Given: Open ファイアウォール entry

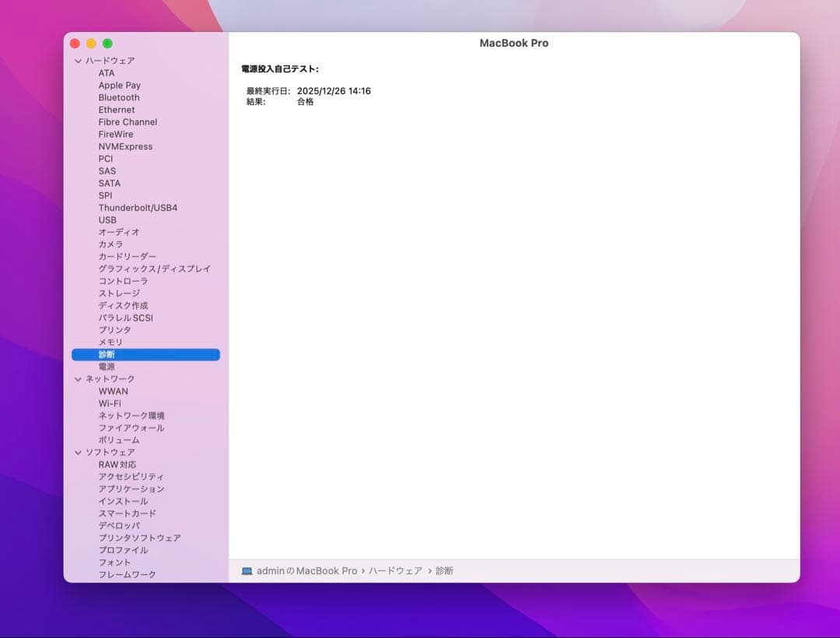Looking at the screenshot, I should tap(131, 428).
